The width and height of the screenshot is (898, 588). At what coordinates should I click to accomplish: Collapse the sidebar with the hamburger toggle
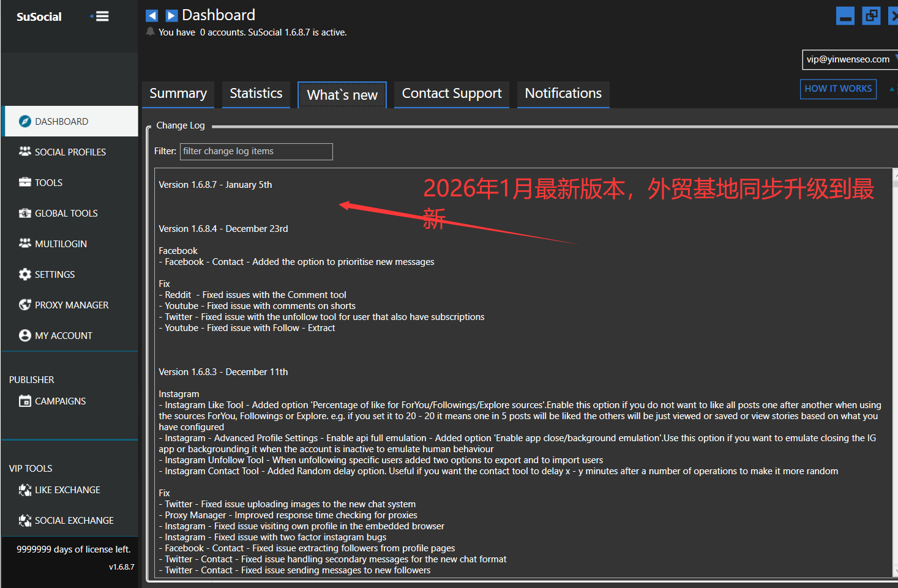tap(101, 17)
